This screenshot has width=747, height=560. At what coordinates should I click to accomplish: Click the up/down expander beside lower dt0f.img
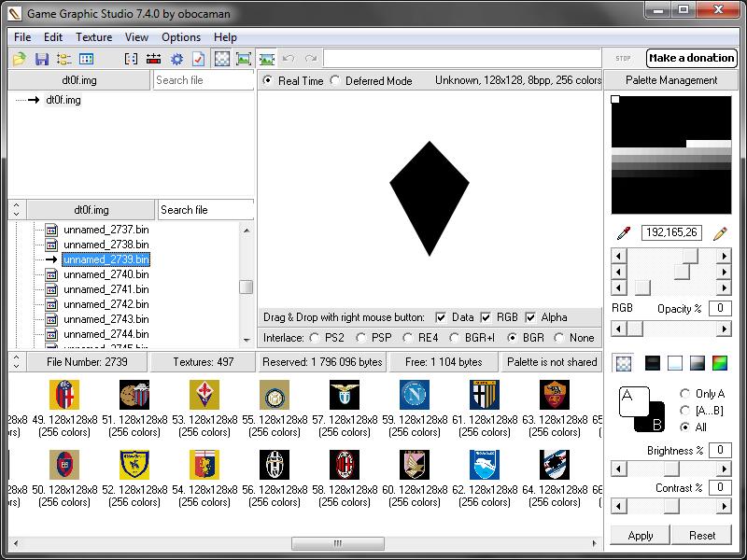17,210
